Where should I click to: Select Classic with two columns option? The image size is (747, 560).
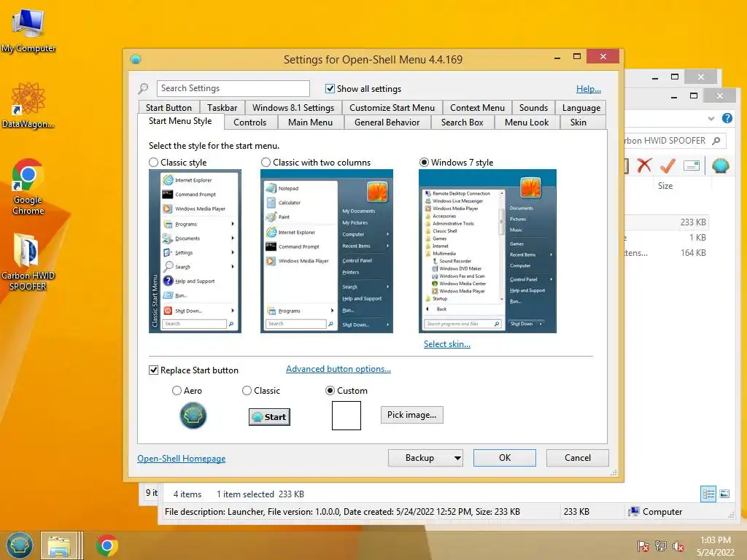266,163
